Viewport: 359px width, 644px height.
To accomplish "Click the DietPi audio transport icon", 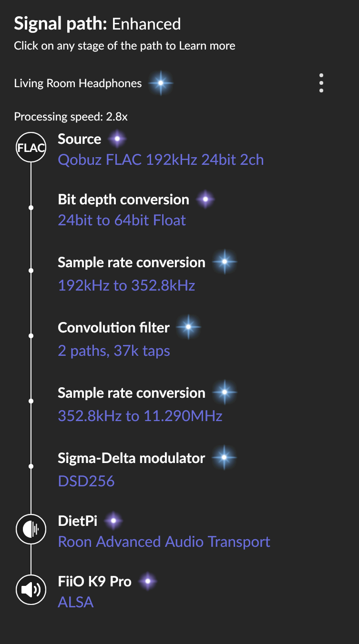I will pyautogui.click(x=31, y=530).
